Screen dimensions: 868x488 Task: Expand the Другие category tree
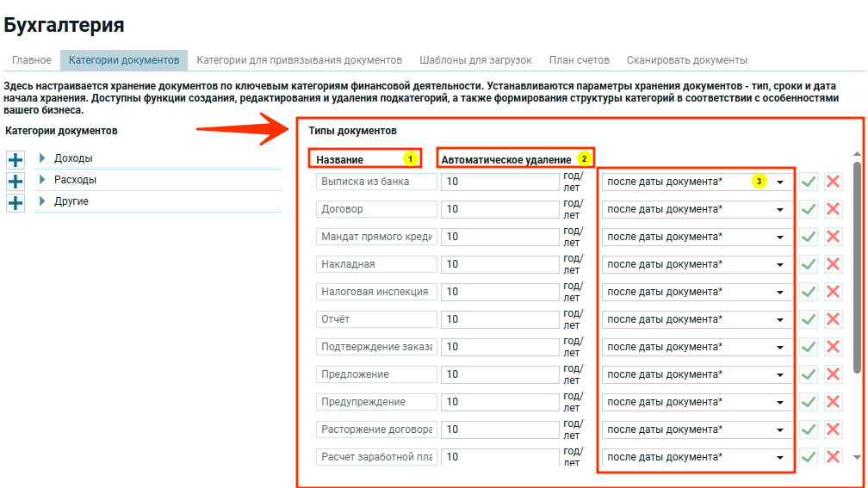point(42,201)
